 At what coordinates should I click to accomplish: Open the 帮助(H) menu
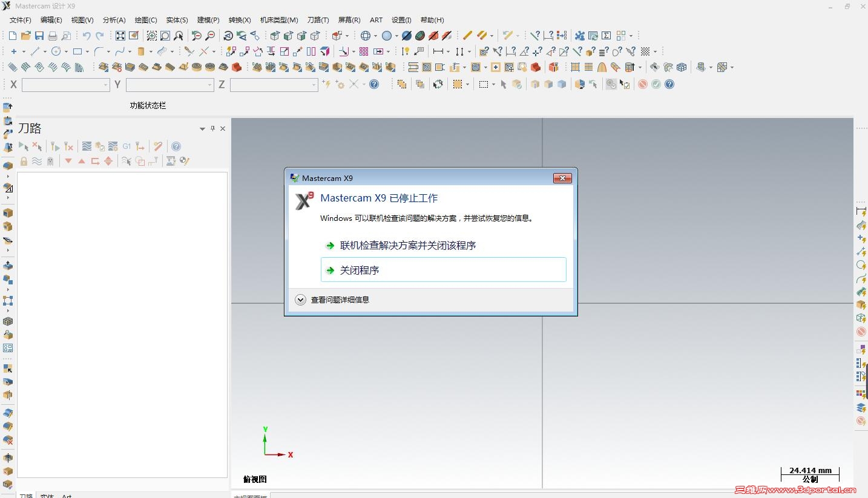(432, 20)
